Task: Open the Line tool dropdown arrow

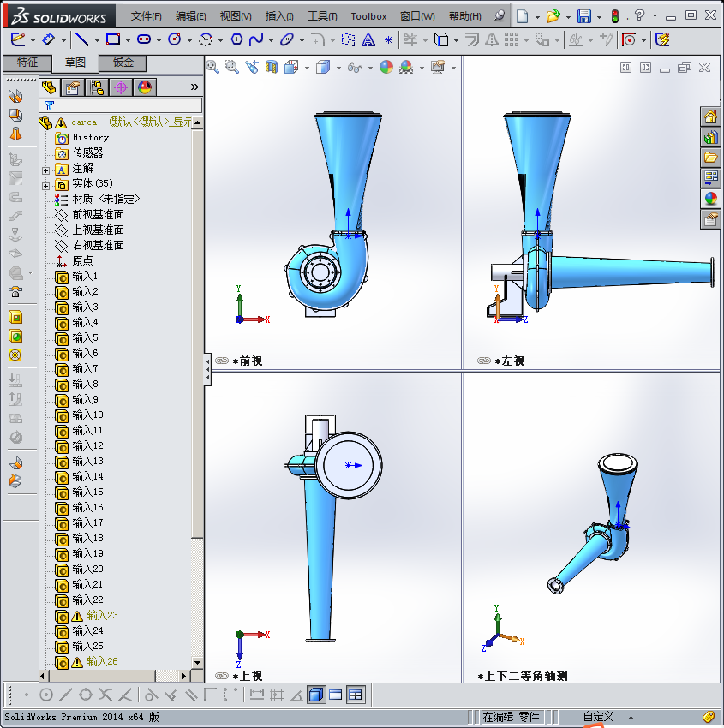Action: click(x=97, y=41)
